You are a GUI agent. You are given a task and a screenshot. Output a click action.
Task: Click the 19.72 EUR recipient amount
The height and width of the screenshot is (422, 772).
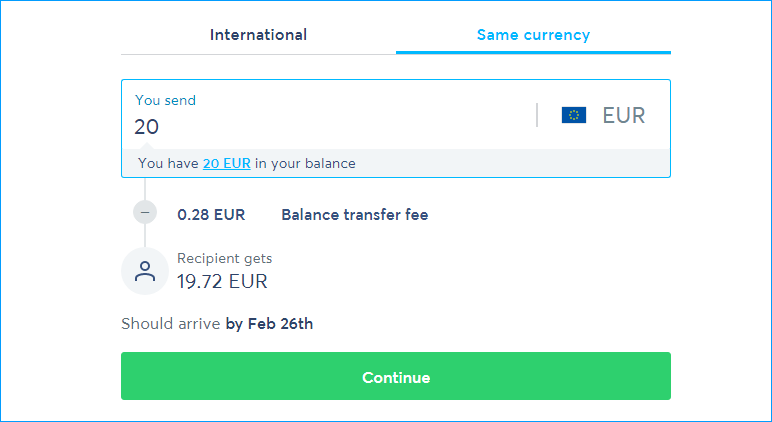222,281
